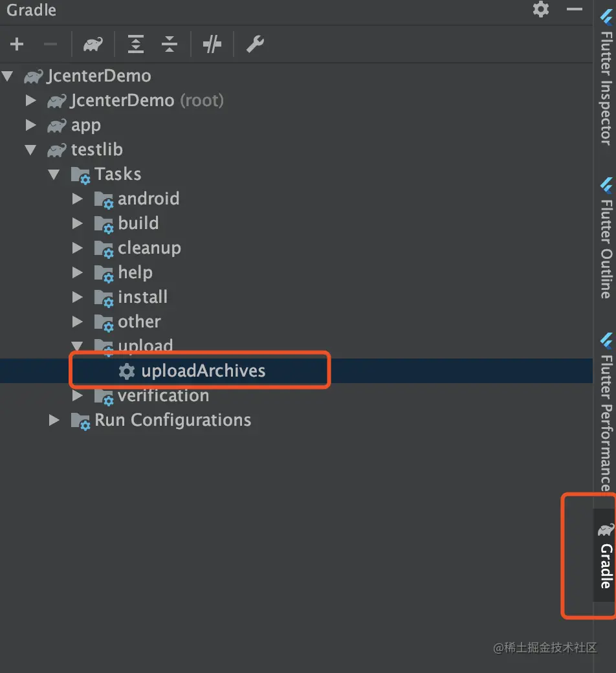Hide the Gradle panel with minus button
616x673 pixels.
pyautogui.click(x=575, y=9)
